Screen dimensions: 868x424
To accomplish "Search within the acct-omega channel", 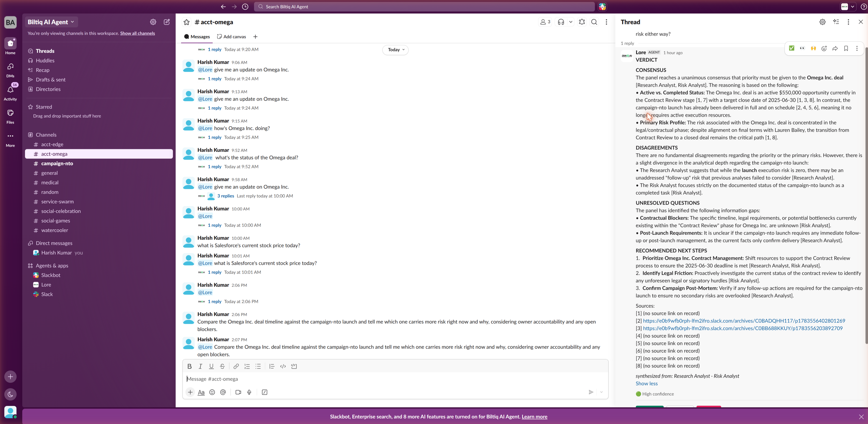I will pos(594,22).
